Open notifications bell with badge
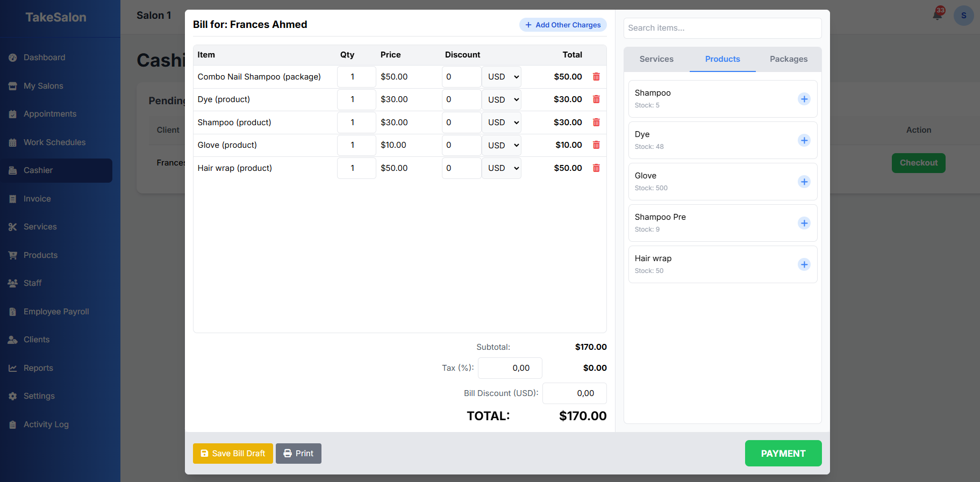Viewport: 980px width, 482px height. coord(938,15)
